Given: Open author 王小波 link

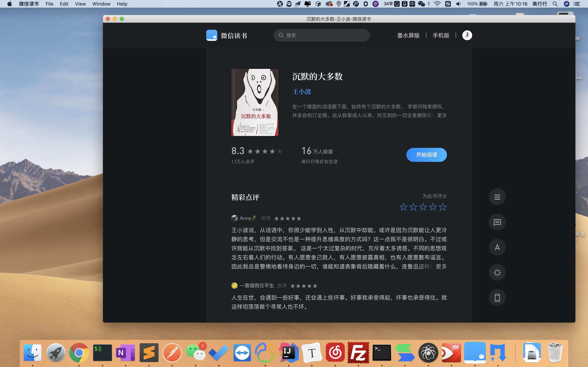Looking at the screenshot, I should click(x=302, y=92).
